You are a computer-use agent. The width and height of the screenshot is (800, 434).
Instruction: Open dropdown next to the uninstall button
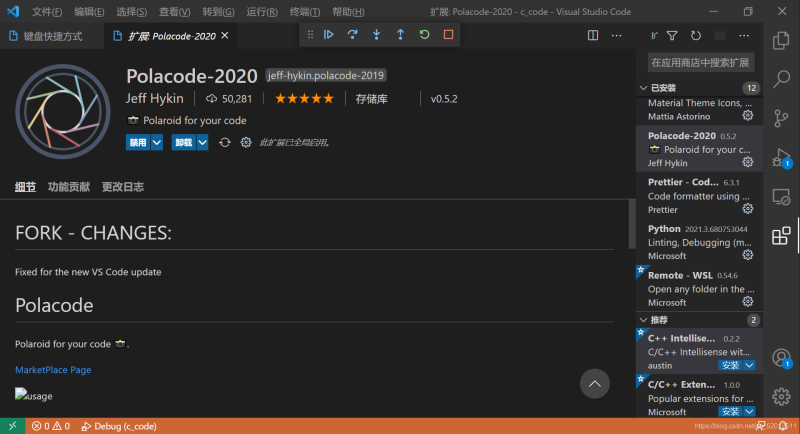(x=203, y=142)
